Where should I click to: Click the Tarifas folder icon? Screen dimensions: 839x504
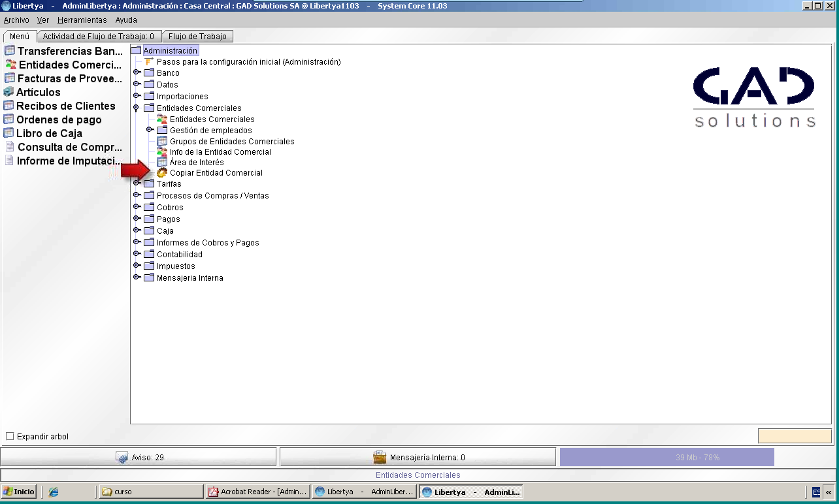point(149,184)
